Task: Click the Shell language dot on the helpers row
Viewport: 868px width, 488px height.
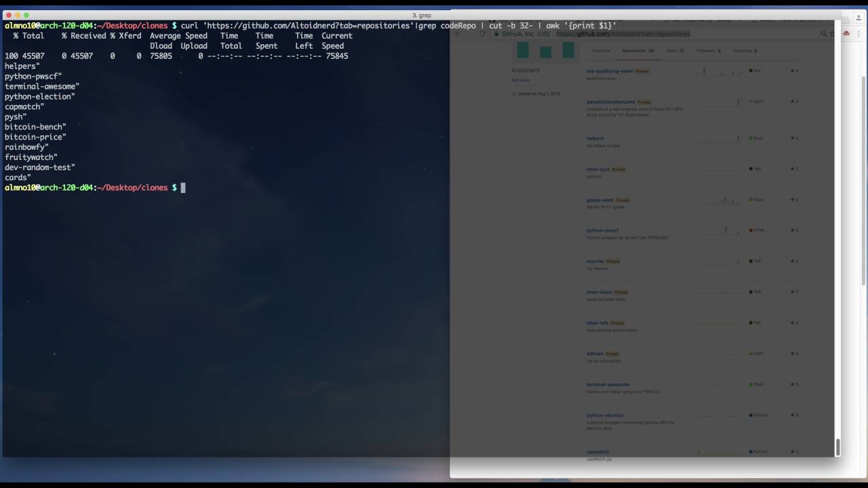Action: tap(751, 138)
